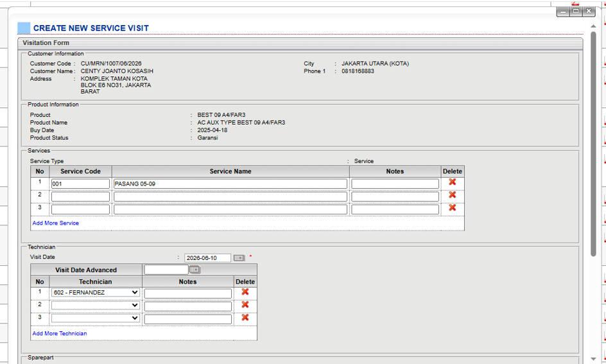Open technician dropdown in row 2
606x364 pixels.
(x=96, y=306)
